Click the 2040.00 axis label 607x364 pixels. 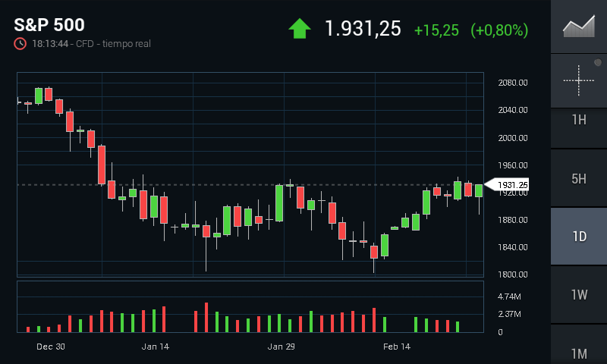pyautogui.click(x=513, y=110)
